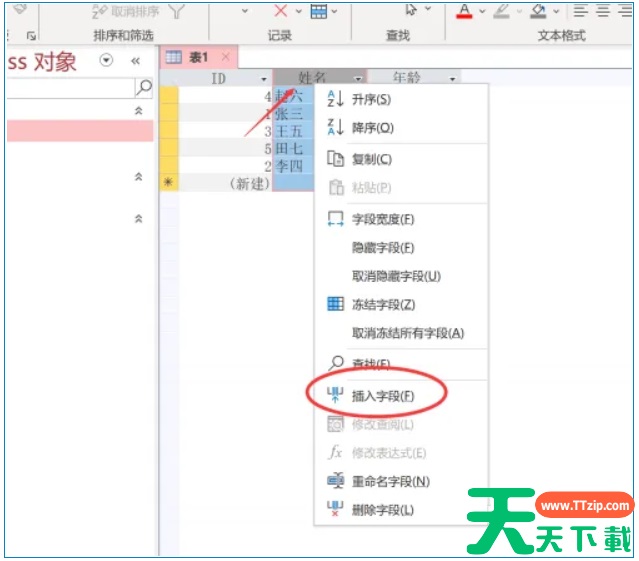Click navigation pane search field
Viewport: 639px width, 561px height.
point(71,88)
